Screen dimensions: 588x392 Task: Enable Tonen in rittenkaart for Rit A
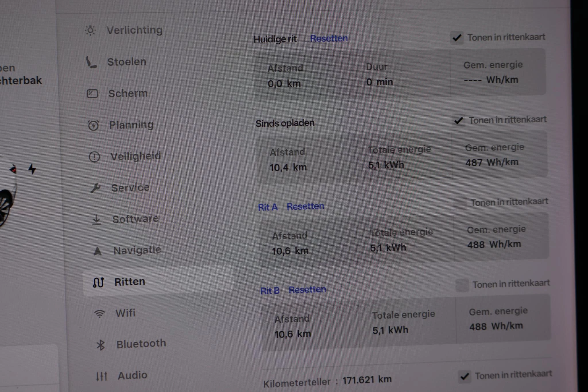click(460, 203)
